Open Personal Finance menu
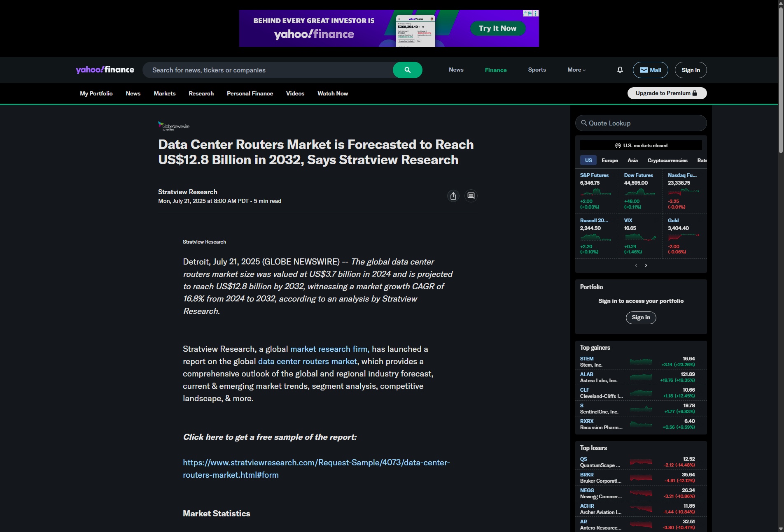Viewport: 784px width, 532px height. 250,93
